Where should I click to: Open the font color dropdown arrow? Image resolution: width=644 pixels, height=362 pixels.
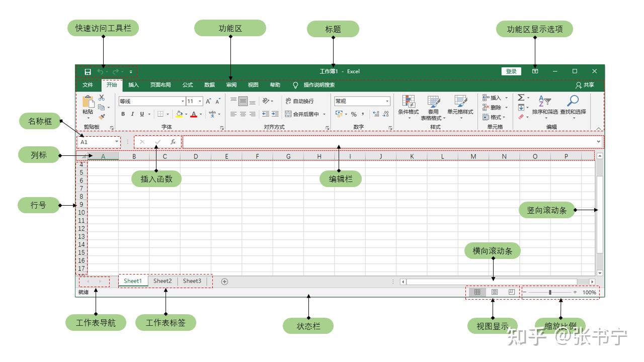[201, 115]
